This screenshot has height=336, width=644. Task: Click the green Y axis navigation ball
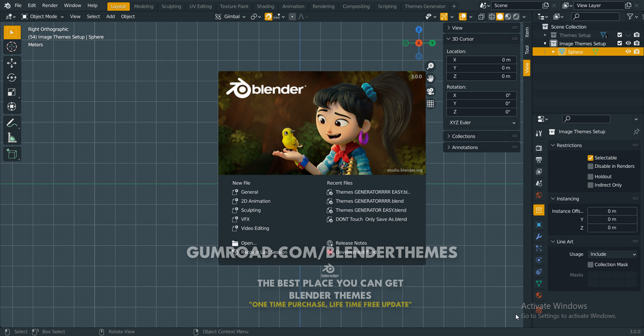[432, 43]
